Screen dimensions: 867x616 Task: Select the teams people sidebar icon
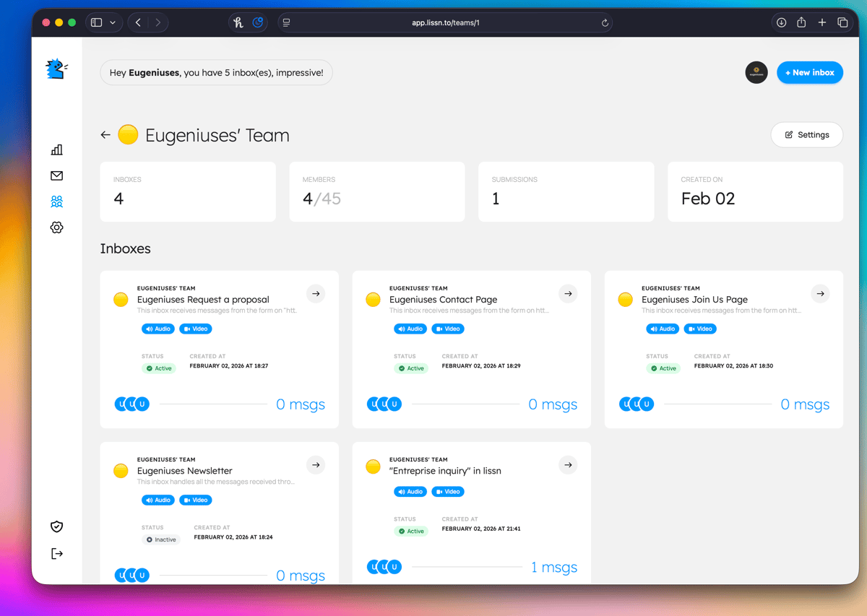pos(57,201)
